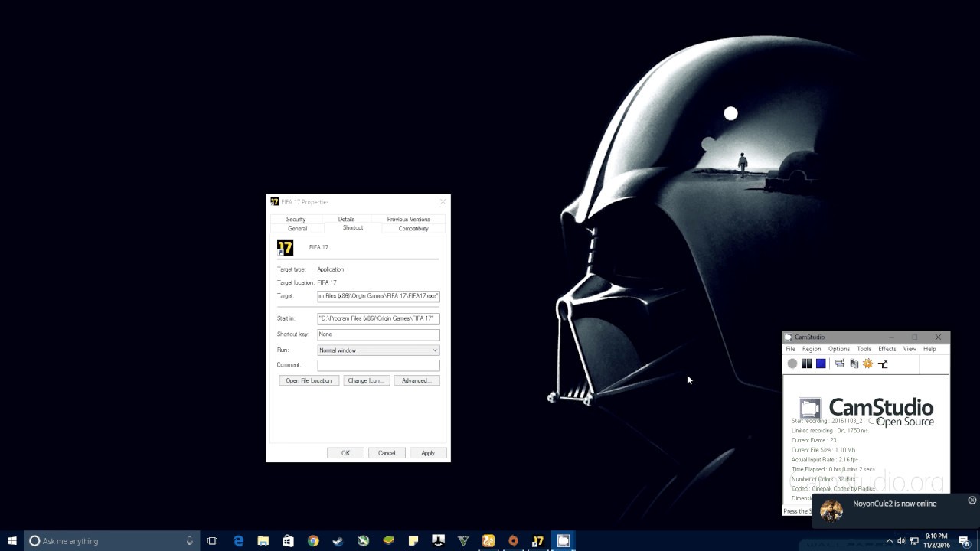Click inside the Target path field
Screen dimensions: 980x551
pos(378,296)
